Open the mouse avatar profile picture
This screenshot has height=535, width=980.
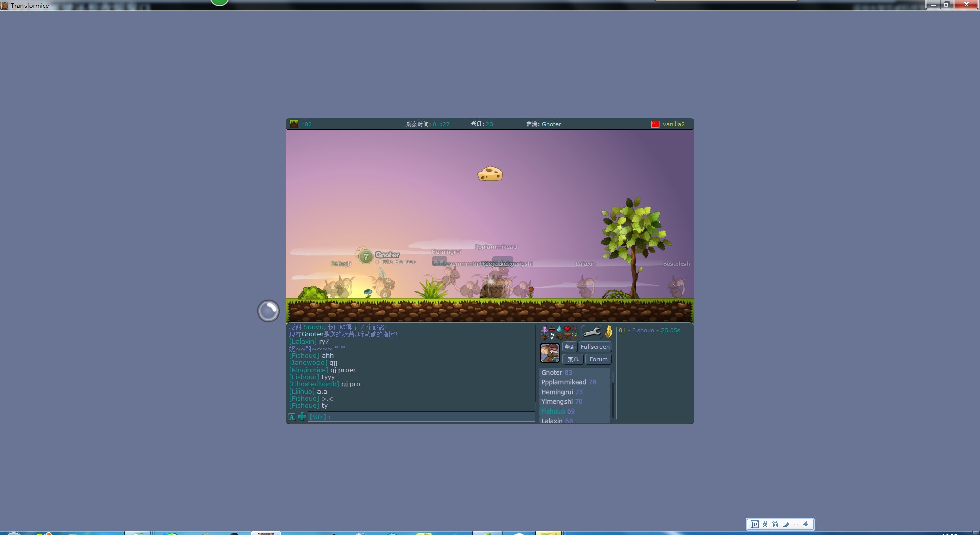pyautogui.click(x=550, y=353)
